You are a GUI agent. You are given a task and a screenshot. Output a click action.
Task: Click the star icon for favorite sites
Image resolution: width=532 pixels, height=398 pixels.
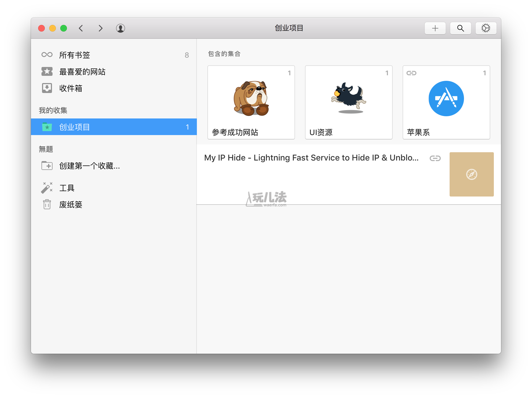(x=47, y=71)
